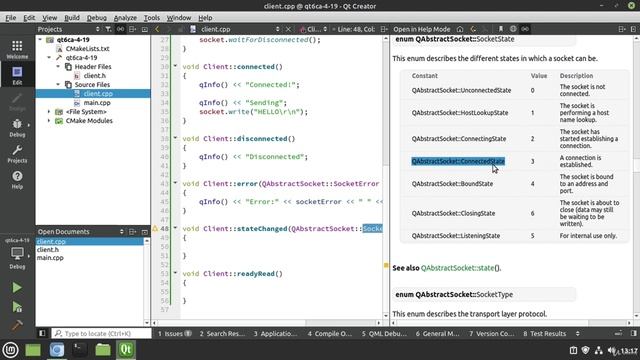The image size is (640, 360).
Task: Expand the CMake Modules node
Action: pos(49,120)
